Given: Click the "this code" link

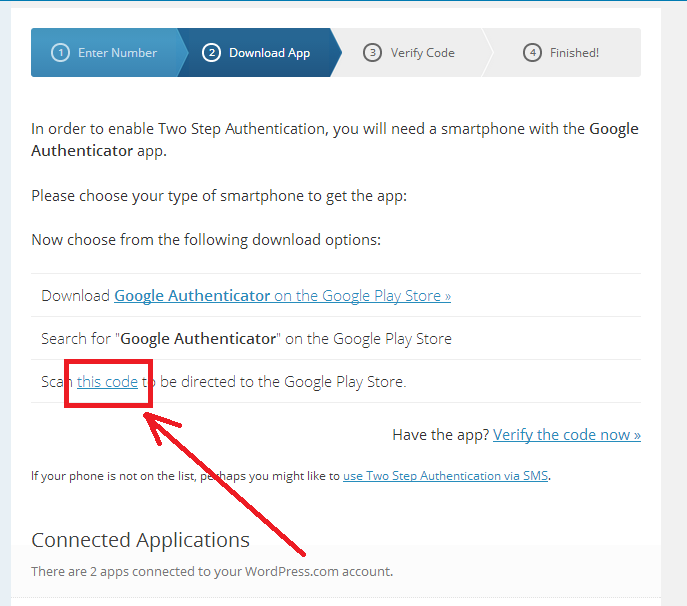Looking at the screenshot, I should point(107,381).
